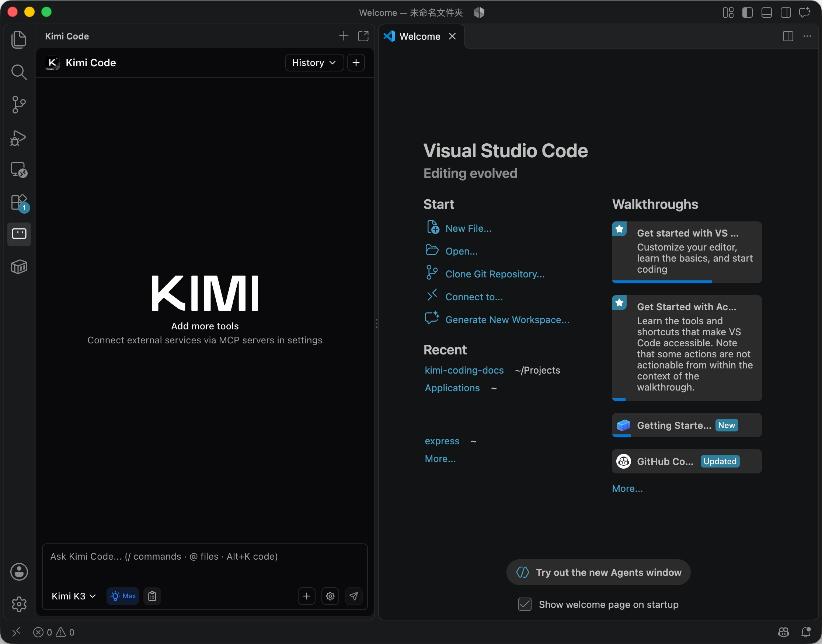
Task: Open the Kimi K3 model dropdown
Action: (x=74, y=596)
